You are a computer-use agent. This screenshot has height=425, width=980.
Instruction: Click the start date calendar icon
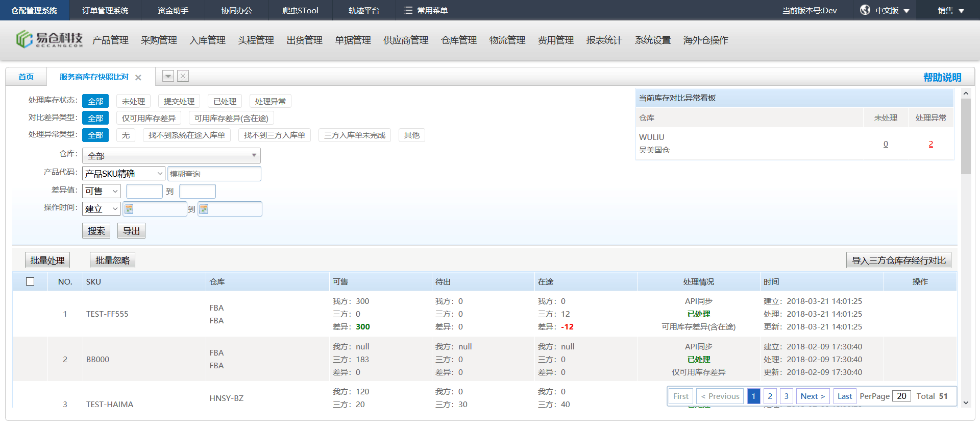tap(129, 209)
